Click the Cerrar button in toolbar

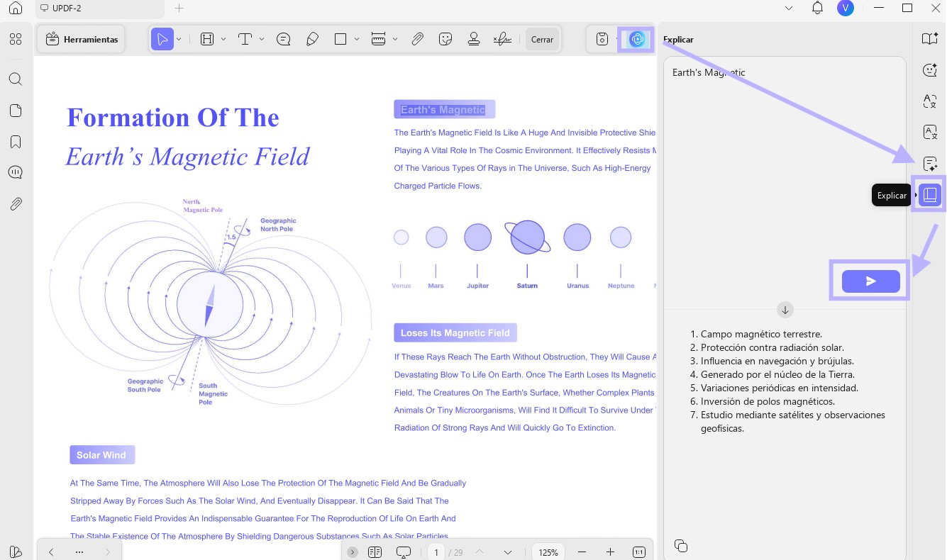[542, 40]
